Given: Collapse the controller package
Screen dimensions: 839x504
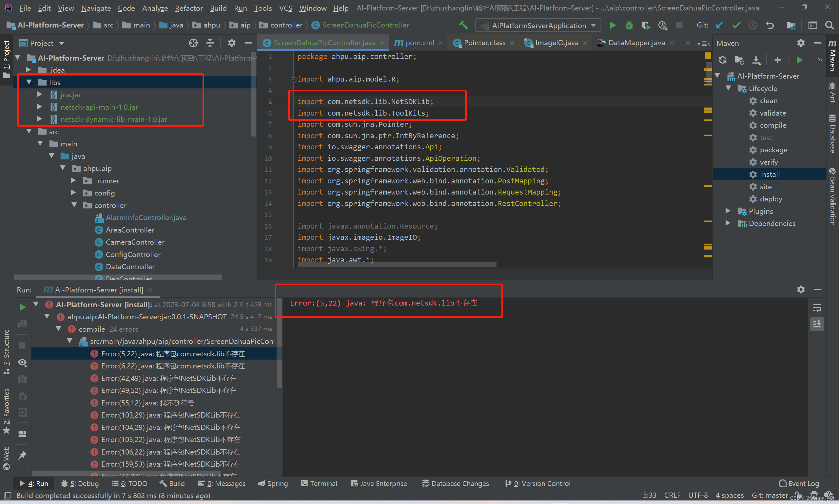Looking at the screenshot, I should pyautogui.click(x=74, y=205).
